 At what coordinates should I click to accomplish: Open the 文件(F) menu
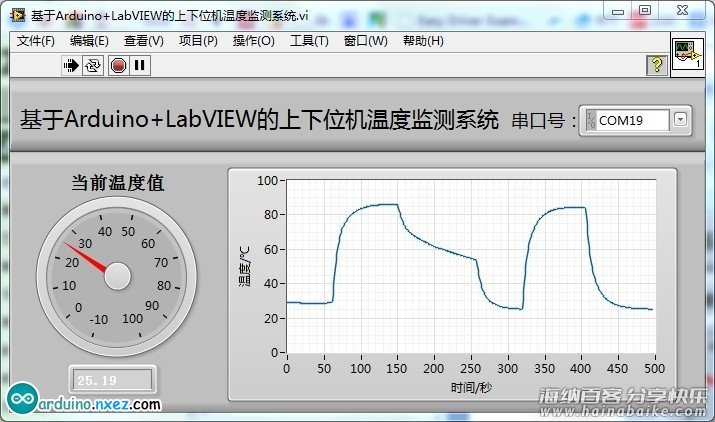(x=36, y=41)
